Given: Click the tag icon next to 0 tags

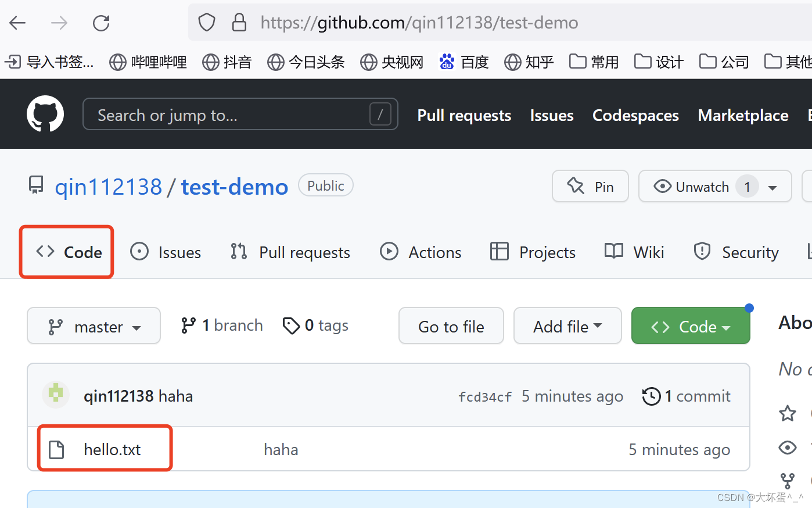Looking at the screenshot, I should [291, 326].
